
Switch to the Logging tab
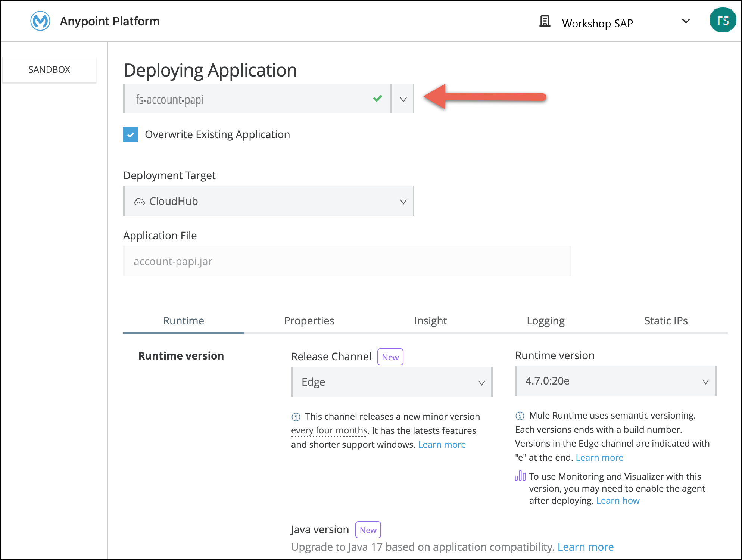pyautogui.click(x=546, y=321)
